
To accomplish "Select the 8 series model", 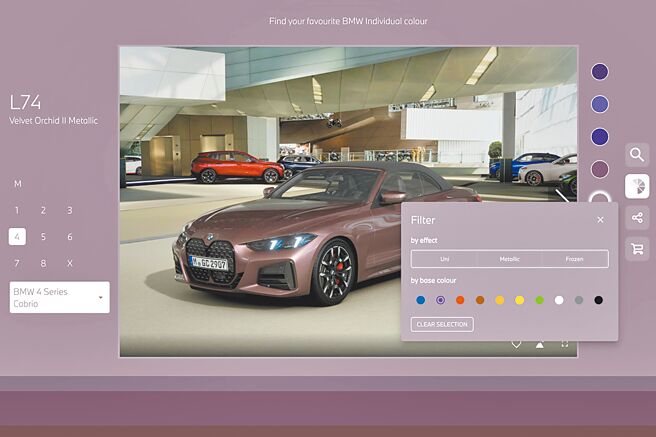I will (44, 263).
